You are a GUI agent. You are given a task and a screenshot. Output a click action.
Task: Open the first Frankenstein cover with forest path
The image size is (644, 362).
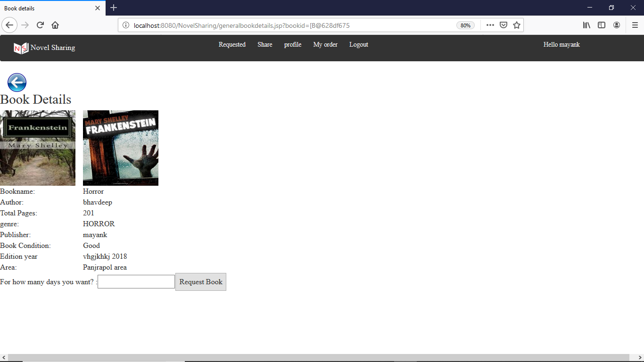38,148
